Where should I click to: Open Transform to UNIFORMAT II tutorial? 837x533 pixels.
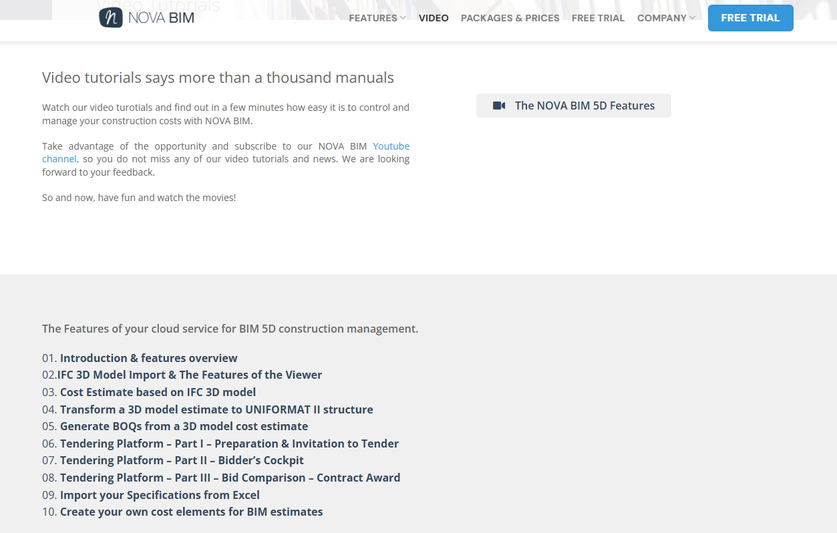click(216, 410)
